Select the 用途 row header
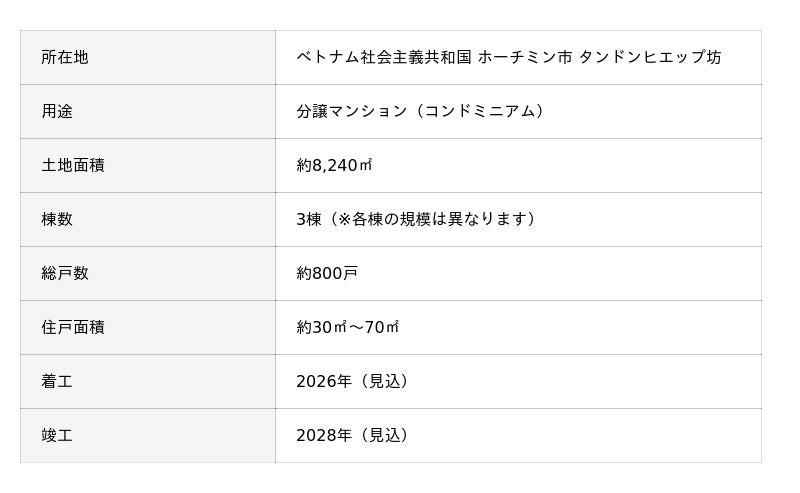The image size is (800, 493). pyautogui.click(x=57, y=112)
